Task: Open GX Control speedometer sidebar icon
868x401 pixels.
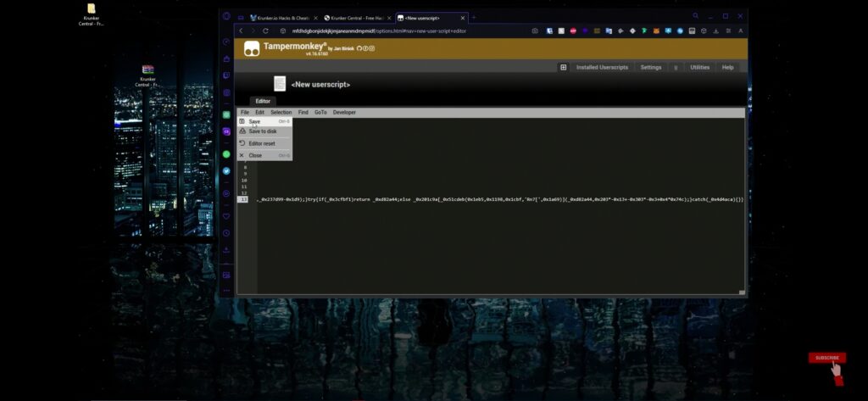Action: [x=226, y=42]
